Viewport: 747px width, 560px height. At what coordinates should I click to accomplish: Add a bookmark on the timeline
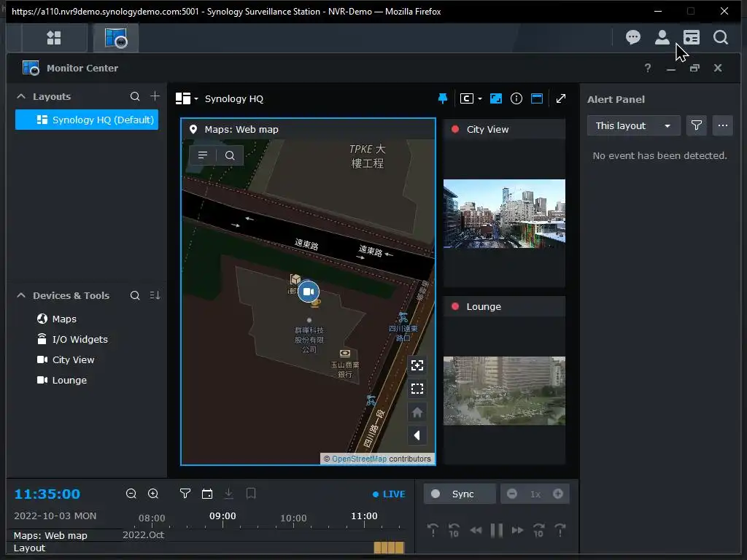pyautogui.click(x=251, y=494)
